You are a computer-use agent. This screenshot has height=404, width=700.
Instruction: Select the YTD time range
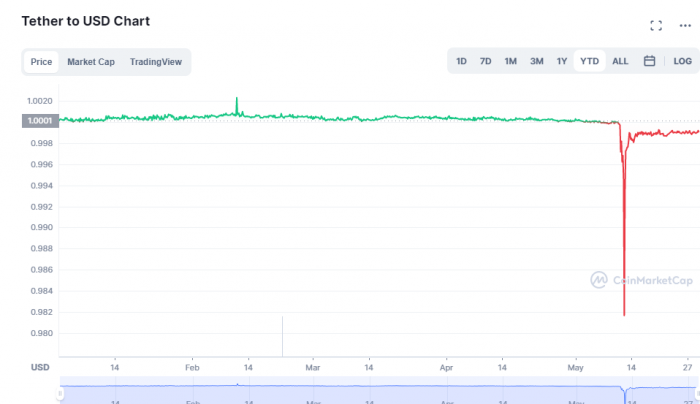coord(589,61)
